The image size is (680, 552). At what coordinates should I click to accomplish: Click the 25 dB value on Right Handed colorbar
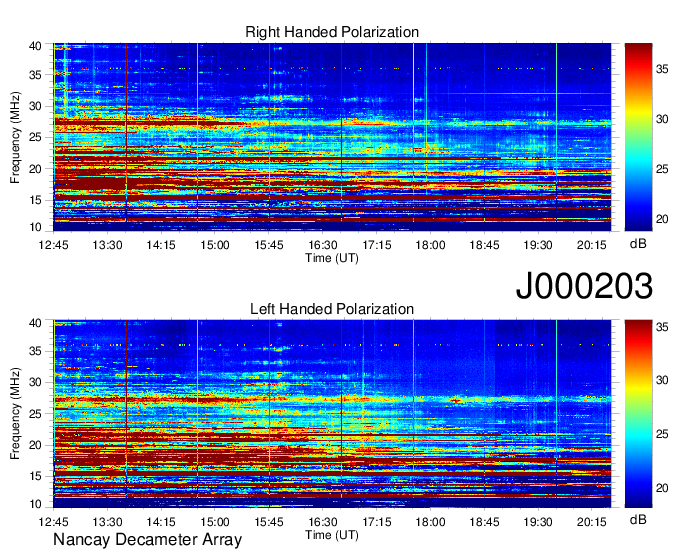(x=662, y=169)
